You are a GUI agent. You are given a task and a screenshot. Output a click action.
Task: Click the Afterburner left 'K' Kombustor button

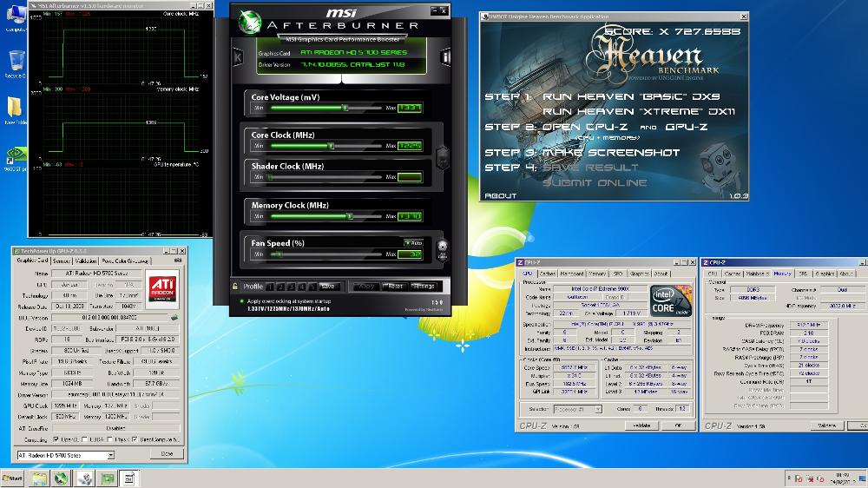(x=238, y=56)
